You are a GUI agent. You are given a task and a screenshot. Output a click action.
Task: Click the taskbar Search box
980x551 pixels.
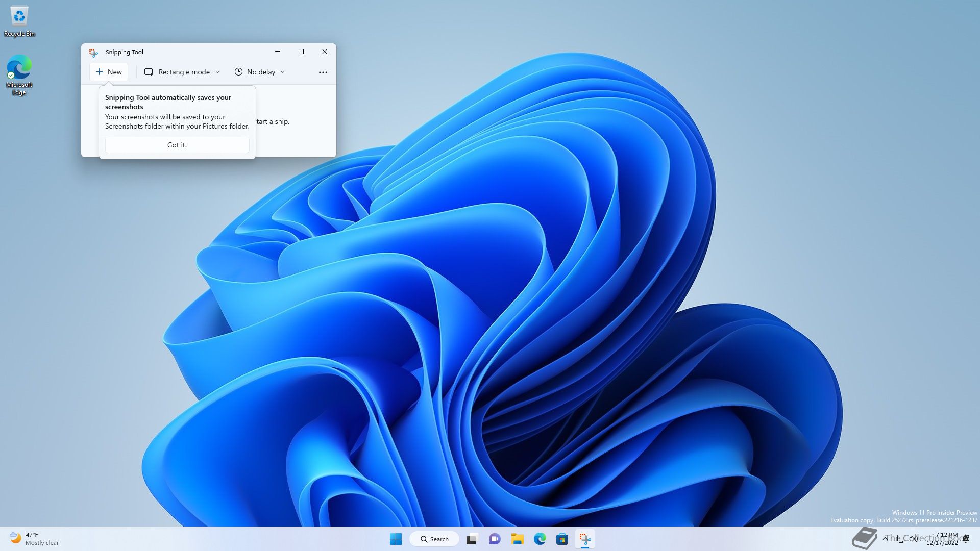pos(435,539)
